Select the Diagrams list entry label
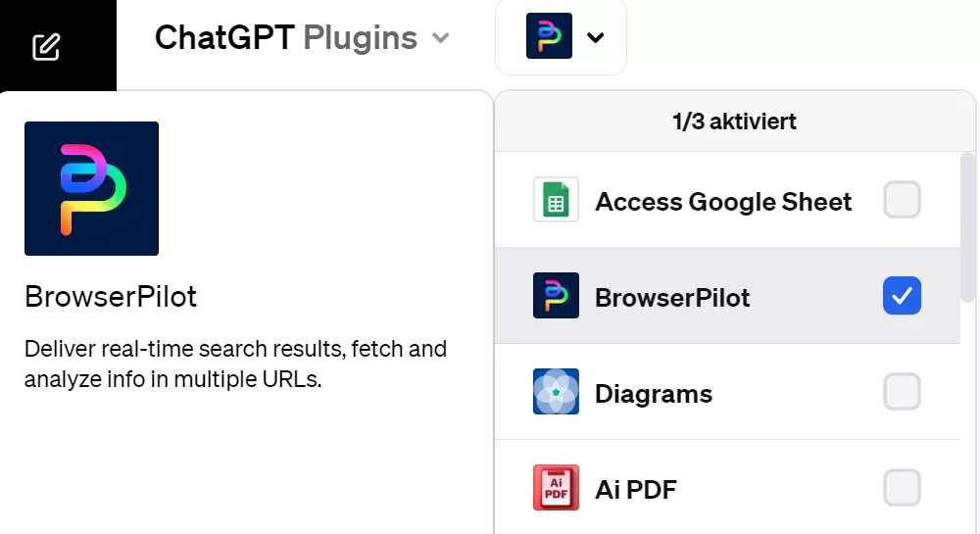The height and width of the screenshot is (534, 980). [x=653, y=394]
